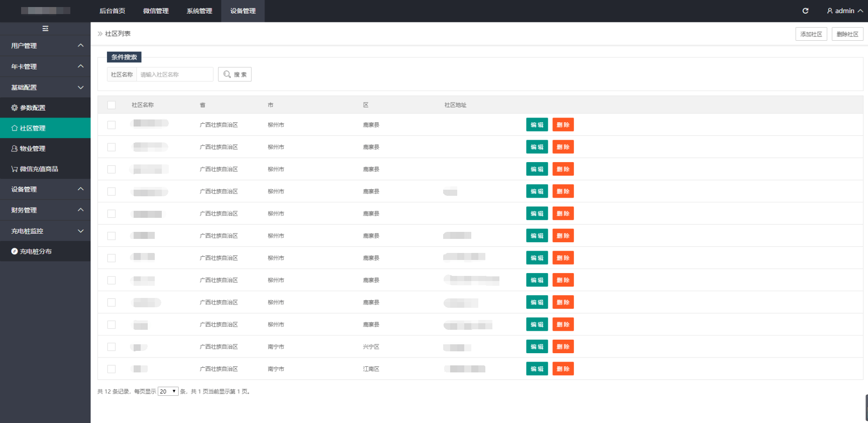The image size is (868, 423).
Task: Open 物业管理 in the sidebar
Action: 45,148
